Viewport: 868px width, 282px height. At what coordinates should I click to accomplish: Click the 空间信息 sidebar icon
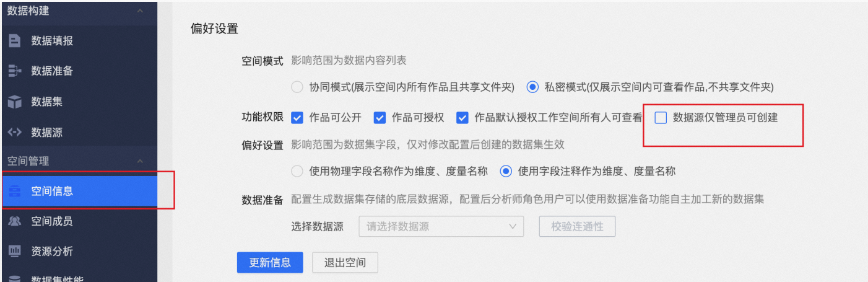point(14,192)
